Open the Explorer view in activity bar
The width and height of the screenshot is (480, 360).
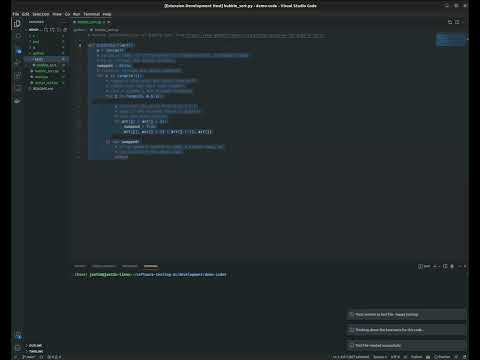click(18, 24)
